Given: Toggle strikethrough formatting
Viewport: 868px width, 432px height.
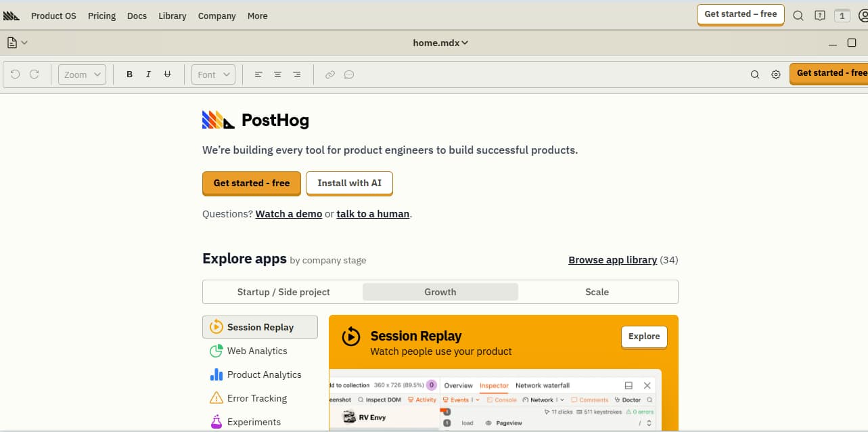Looking at the screenshot, I should pos(167,74).
